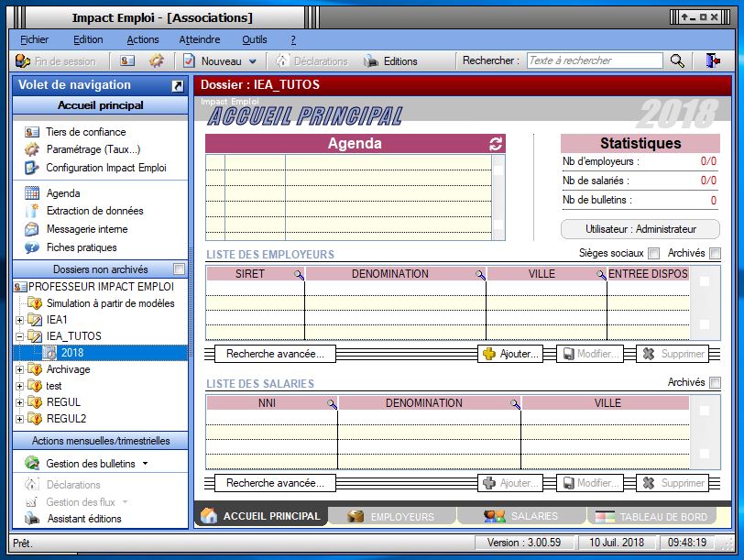Viewport: 744px width, 560px height.
Task: Click the 2018 clock icon in tree
Action: [x=49, y=353]
